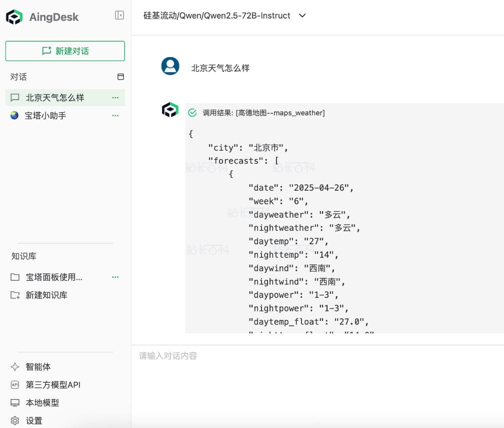504x428 pixels.
Task: Click the AingDesk assistant avatar in chat
Action: [x=170, y=110]
